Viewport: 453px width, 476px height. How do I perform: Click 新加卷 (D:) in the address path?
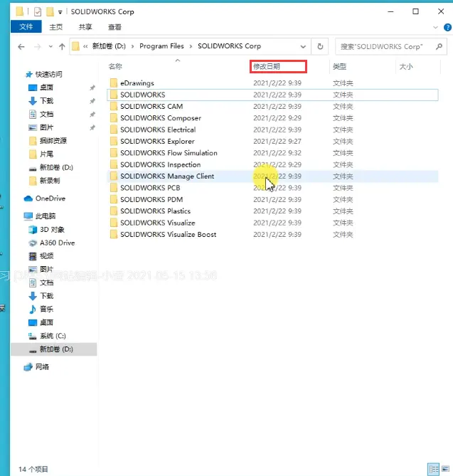(x=109, y=46)
